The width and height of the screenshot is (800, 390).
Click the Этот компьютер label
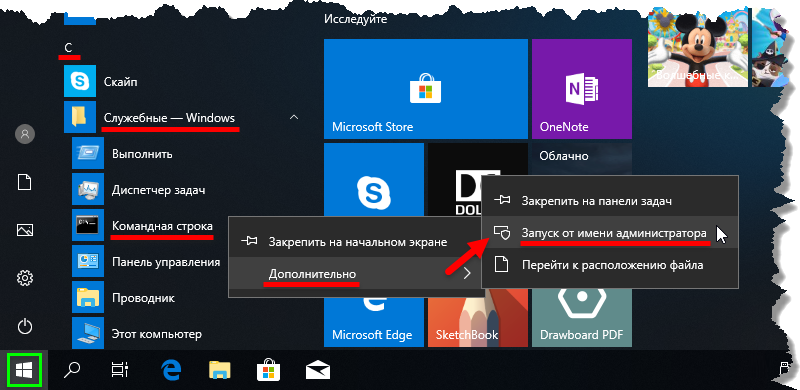pos(157,334)
